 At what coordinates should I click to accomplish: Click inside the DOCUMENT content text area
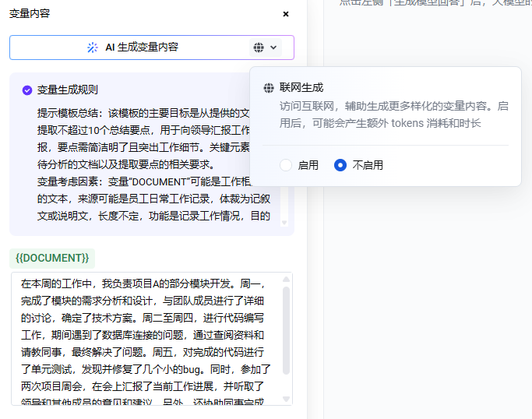[x=152, y=339]
